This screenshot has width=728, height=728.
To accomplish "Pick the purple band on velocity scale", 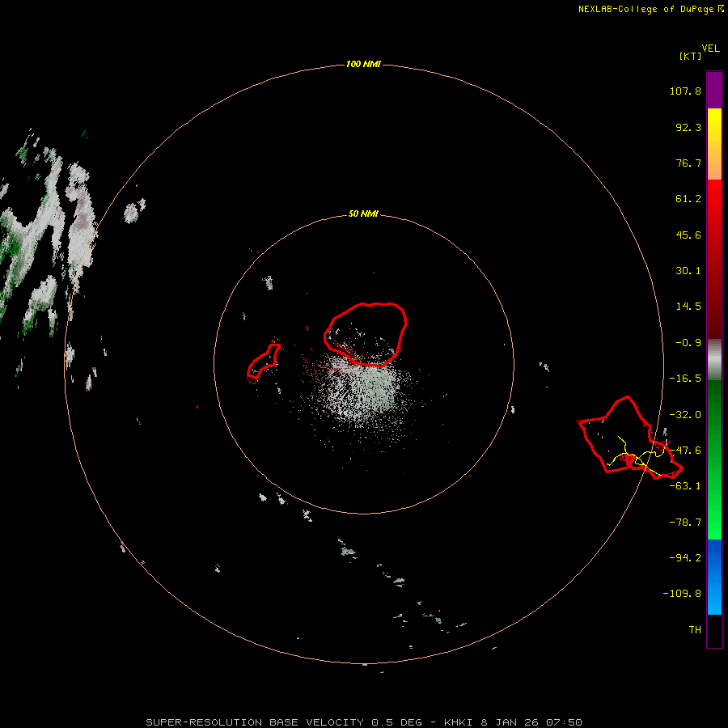I will tap(714, 90).
